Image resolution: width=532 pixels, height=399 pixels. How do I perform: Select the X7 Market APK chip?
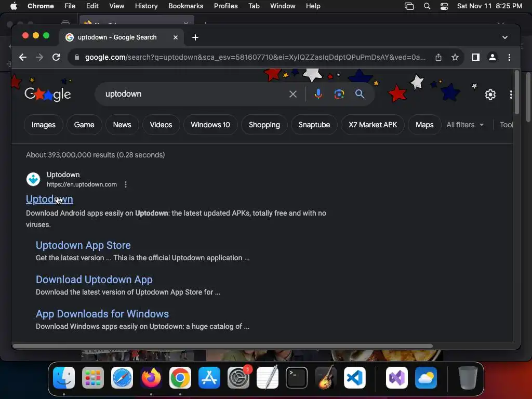click(x=373, y=125)
